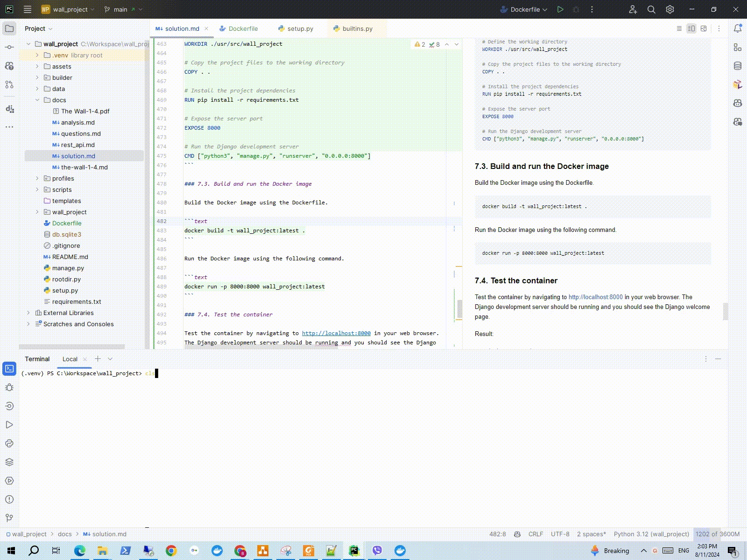This screenshot has height=560, width=747.
Task: Open http://localhost:8000 link in preview
Action: point(595,297)
